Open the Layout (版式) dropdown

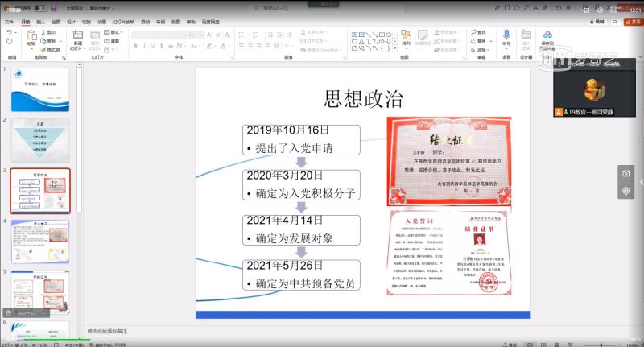click(114, 32)
